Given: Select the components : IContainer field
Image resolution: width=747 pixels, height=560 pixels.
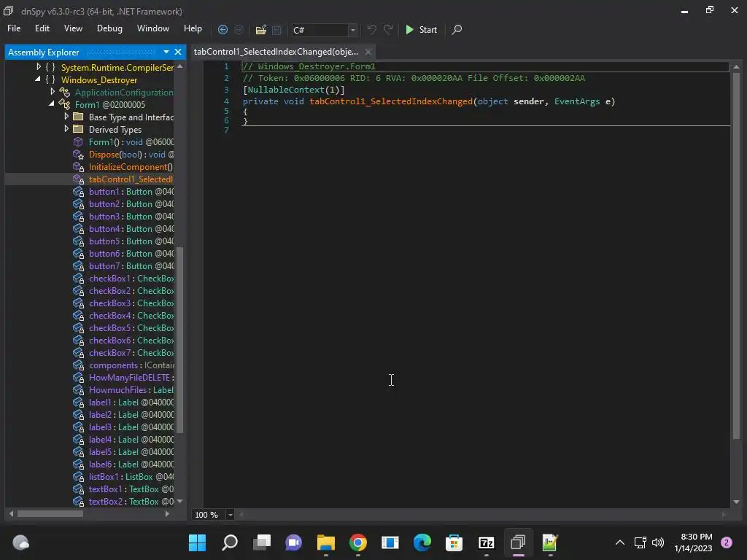Looking at the screenshot, I should pos(131,365).
